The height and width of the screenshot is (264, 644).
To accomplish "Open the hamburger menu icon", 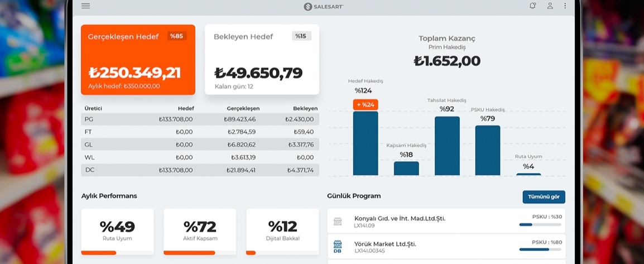I will pyautogui.click(x=85, y=6).
